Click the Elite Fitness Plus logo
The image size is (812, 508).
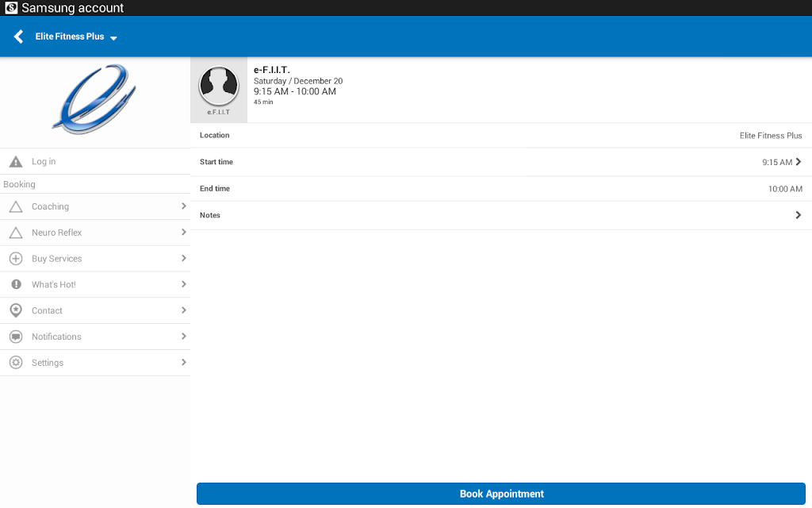(x=94, y=99)
